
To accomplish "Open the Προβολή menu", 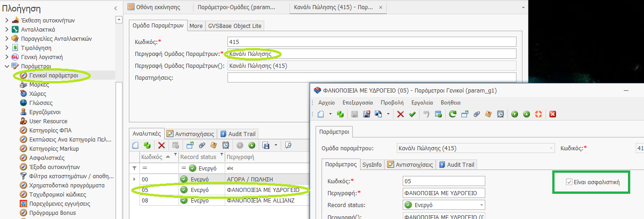I will (x=392, y=102).
